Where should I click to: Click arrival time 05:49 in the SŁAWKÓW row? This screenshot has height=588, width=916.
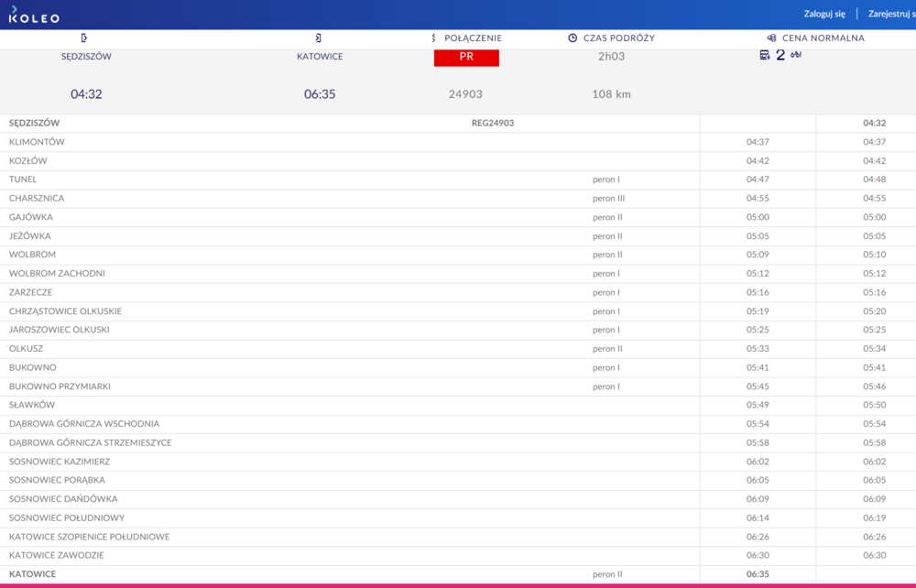(758, 405)
